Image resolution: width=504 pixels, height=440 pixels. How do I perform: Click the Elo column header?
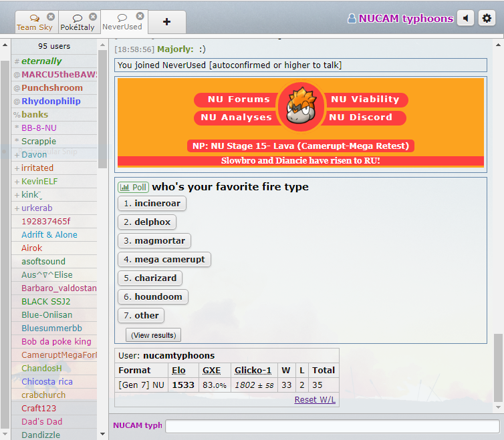pos(178,371)
